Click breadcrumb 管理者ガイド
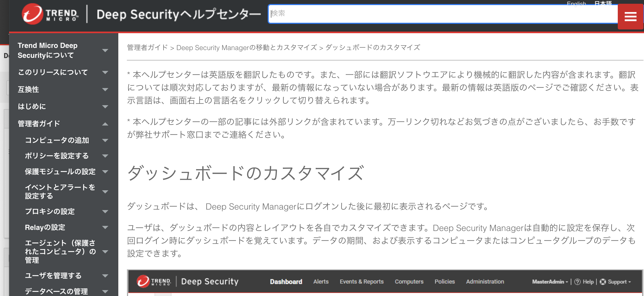This screenshot has width=644, height=296. (147, 48)
